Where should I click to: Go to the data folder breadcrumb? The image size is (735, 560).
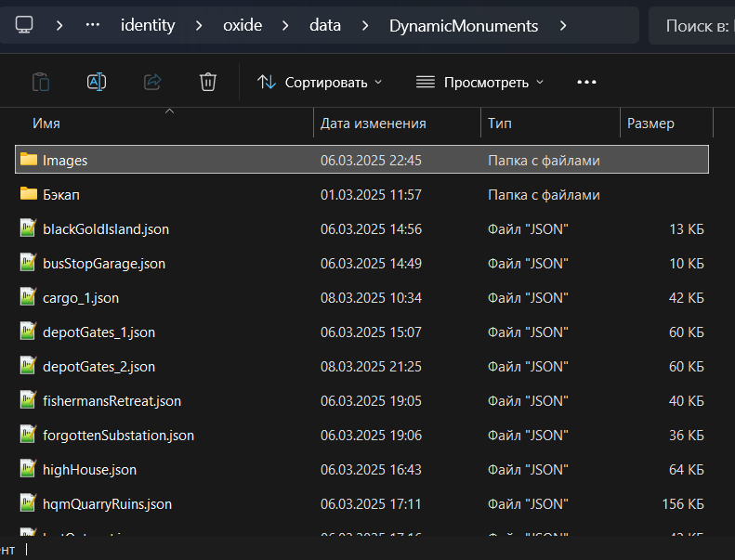tap(324, 25)
